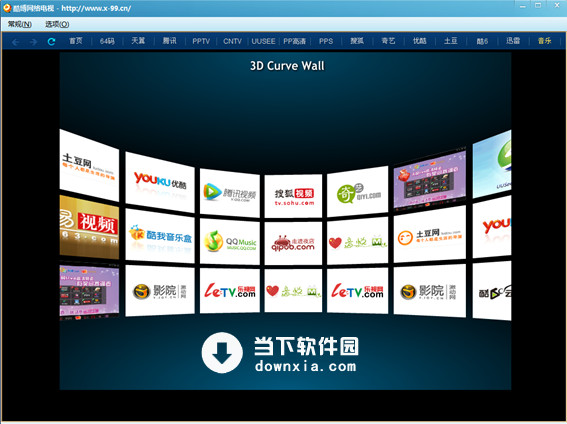Image resolution: width=567 pixels, height=424 pixels.
Task: Refresh the page with the circular arrow
Action: [x=51, y=42]
